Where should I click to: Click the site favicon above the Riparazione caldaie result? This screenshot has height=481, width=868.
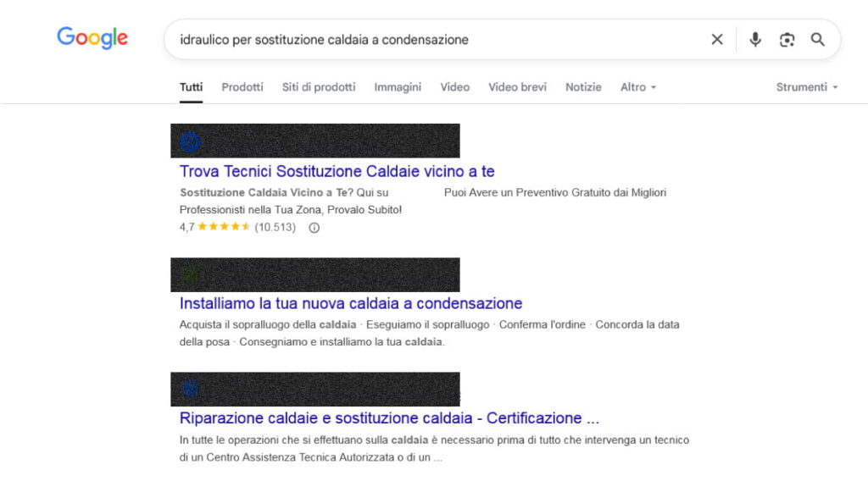190,389
